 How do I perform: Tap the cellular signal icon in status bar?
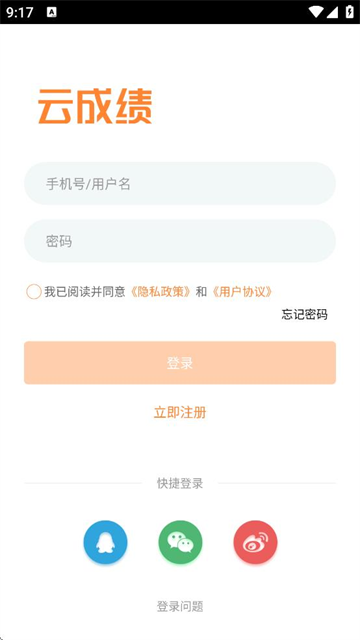[332, 12]
